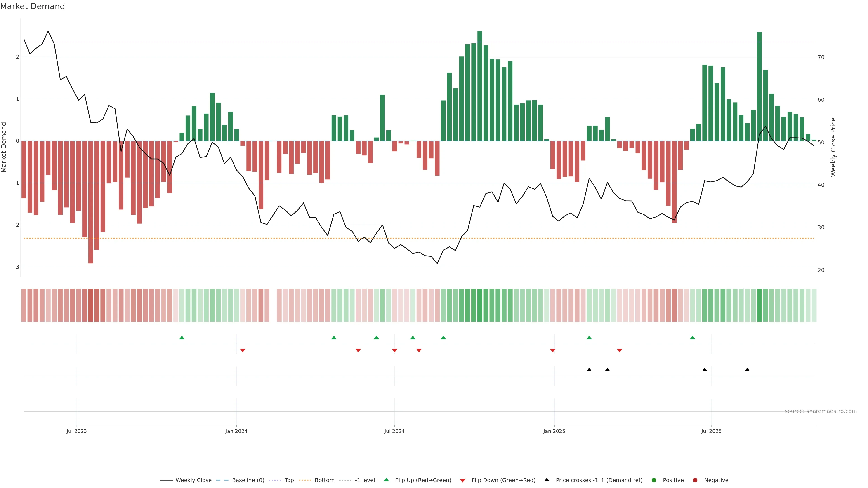Image resolution: width=868 pixels, height=488 pixels.
Task: Click the Weekly Close Price axis title
Action: (833, 147)
